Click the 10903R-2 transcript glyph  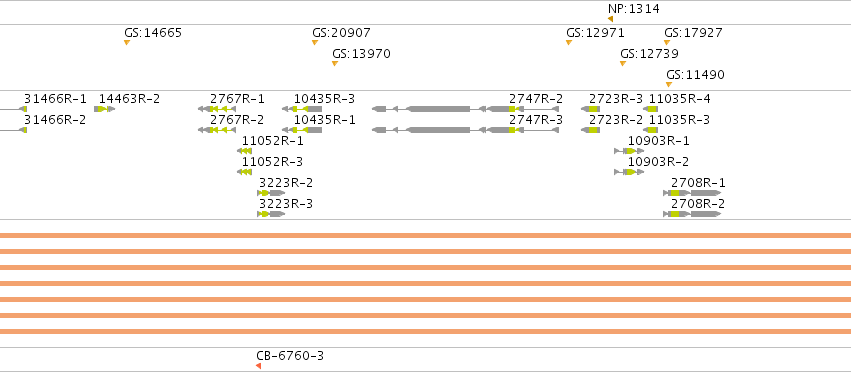tap(629, 172)
